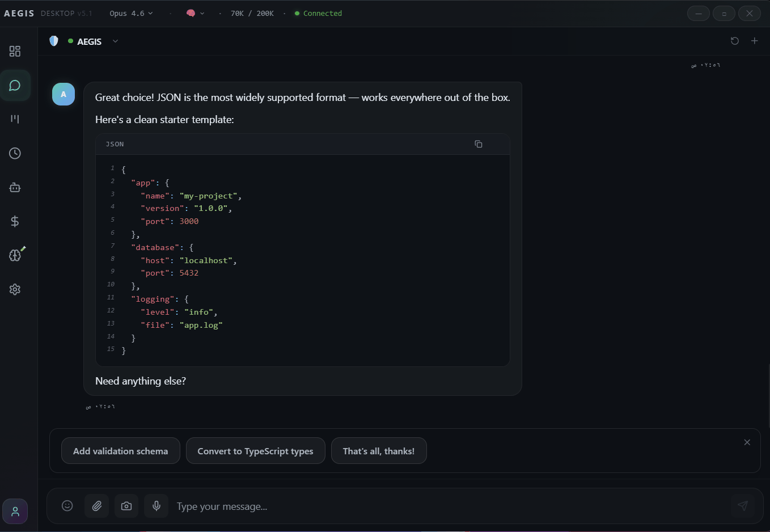Open the dollar cost icon in sidebar
770x532 pixels.
[x=15, y=221]
